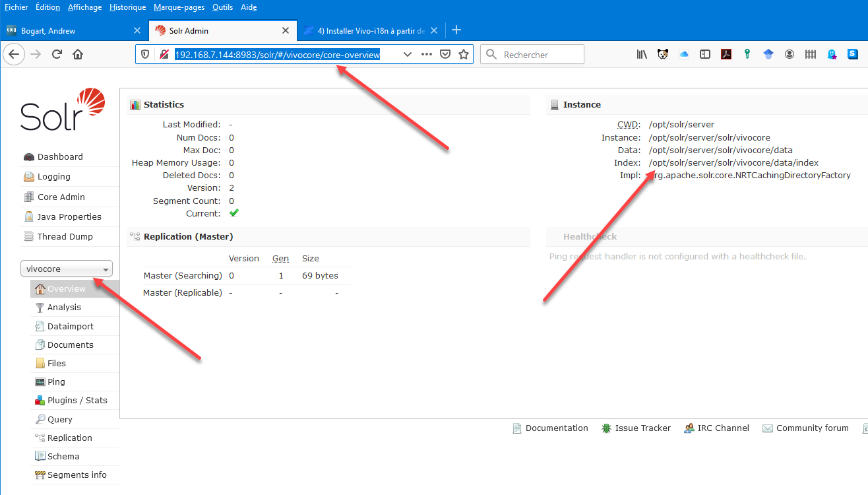The height and width of the screenshot is (495, 868).
Task: Open the Marque-pages menu
Action: [179, 7]
